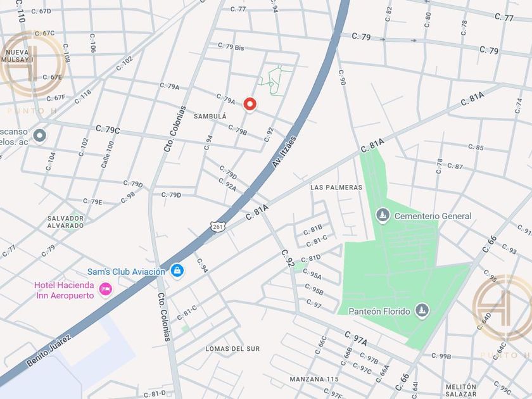Click the Av. Itzáes road label
532x399 pixels.
(x=284, y=151)
